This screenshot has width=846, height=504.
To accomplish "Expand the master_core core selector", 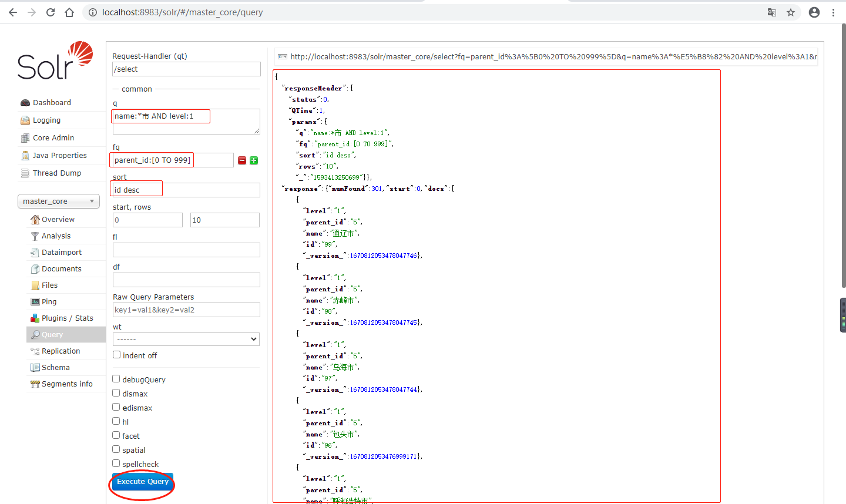I will (58, 201).
